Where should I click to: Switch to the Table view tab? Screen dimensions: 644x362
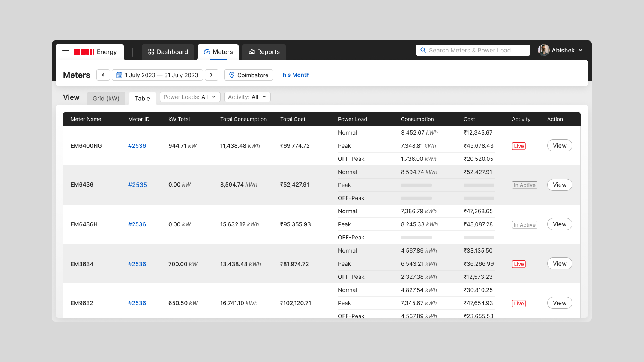(x=142, y=98)
